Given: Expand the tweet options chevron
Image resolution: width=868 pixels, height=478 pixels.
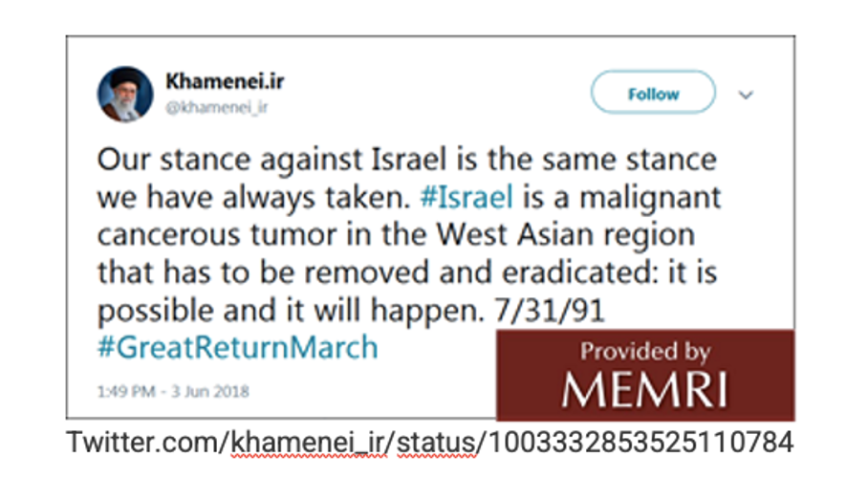Looking at the screenshot, I should click(747, 95).
